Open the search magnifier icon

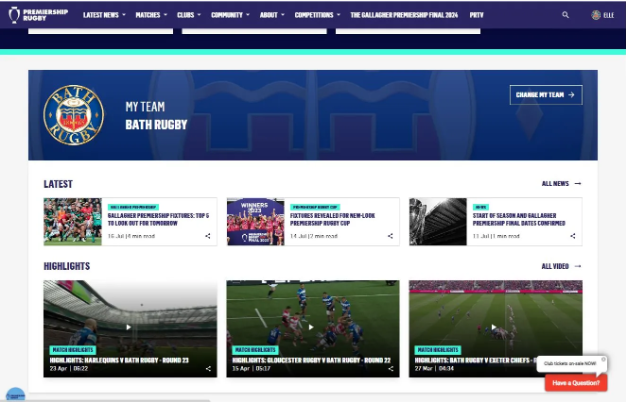pos(565,15)
